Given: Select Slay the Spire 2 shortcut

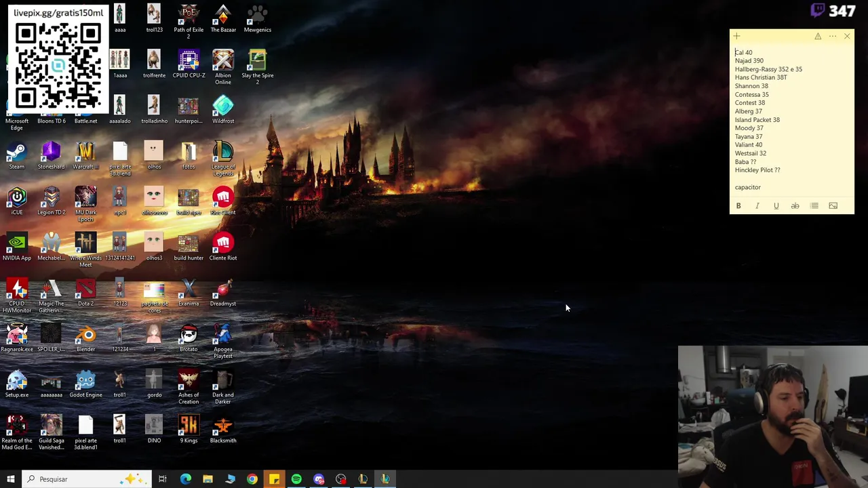Looking at the screenshot, I should coord(257,67).
